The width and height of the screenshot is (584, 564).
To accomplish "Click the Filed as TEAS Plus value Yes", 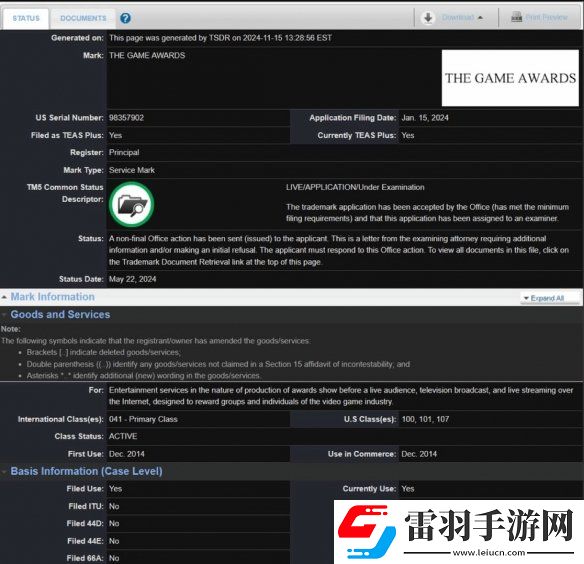I will pyautogui.click(x=115, y=135).
